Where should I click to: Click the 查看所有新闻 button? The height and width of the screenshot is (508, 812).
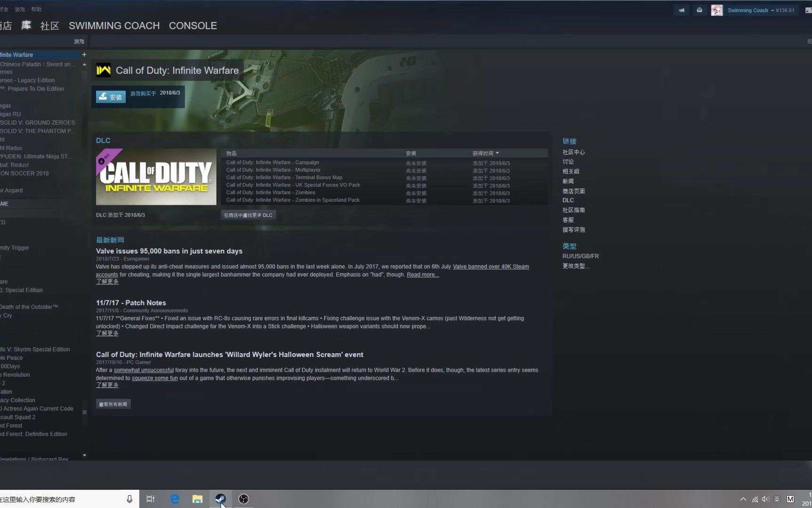coord(113,403)
